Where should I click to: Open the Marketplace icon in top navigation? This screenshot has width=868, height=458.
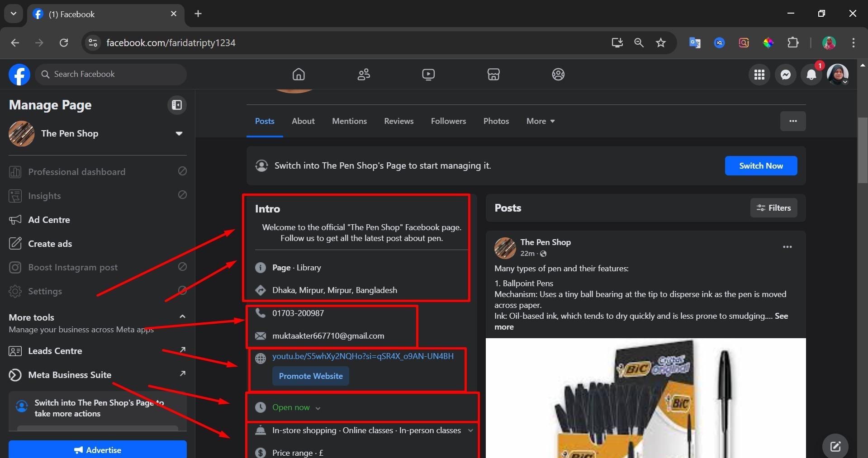[493, 74]
